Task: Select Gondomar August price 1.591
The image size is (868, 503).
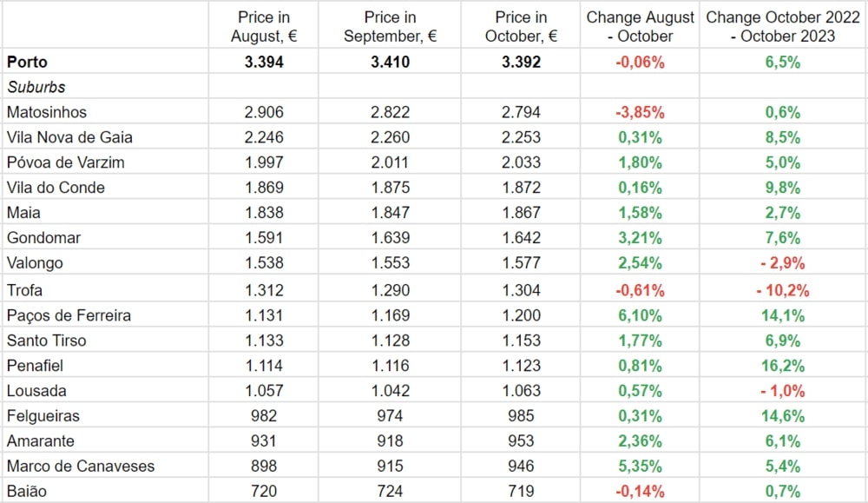Action: pyautogui.click(x=263, y=238)
